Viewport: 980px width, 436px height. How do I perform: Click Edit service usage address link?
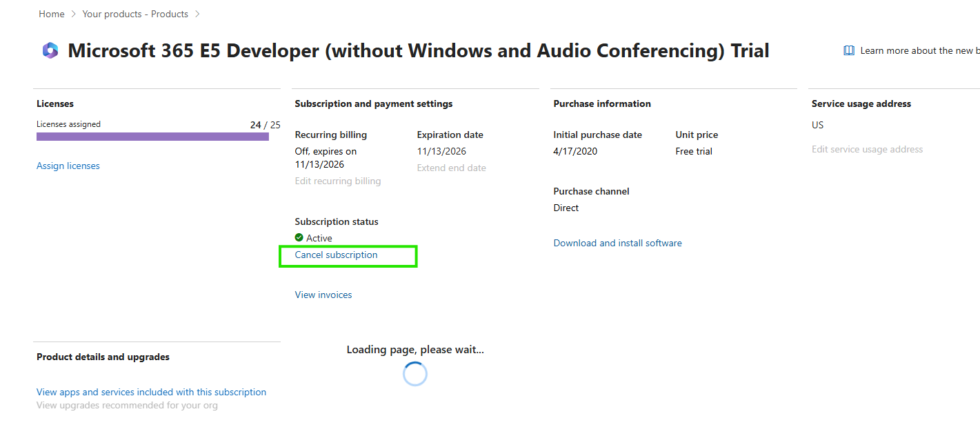pyautogui.click(x=867, y=149)
